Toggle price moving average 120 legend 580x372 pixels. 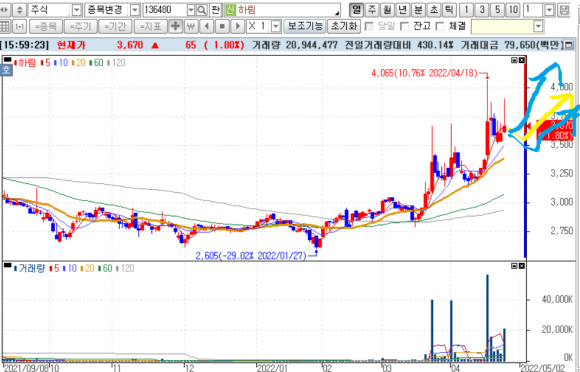(x=117, y=63)
